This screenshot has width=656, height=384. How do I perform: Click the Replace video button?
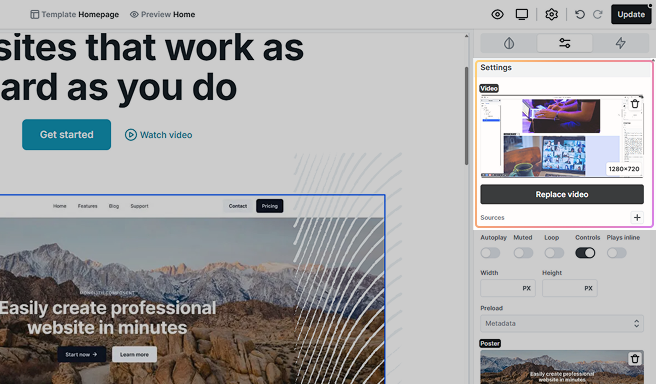pos(562,195)
